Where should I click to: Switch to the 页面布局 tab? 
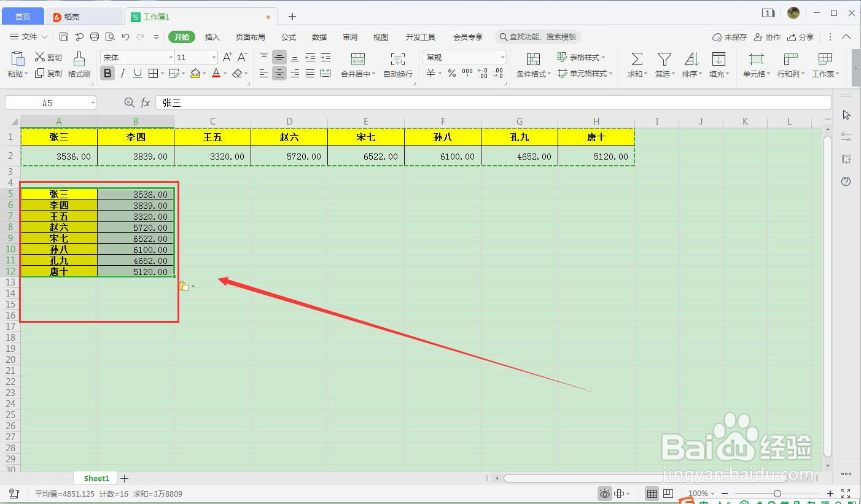(251, 37)
